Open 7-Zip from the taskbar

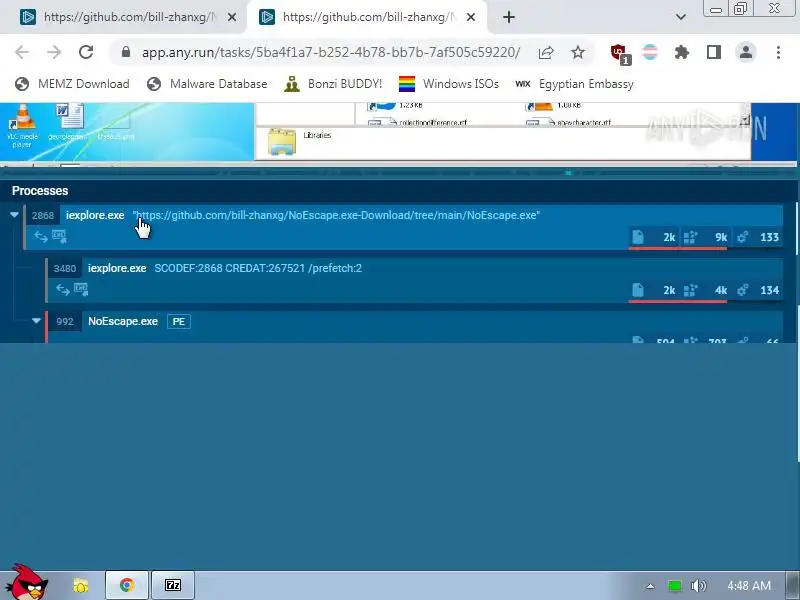(x=173, y=585)
